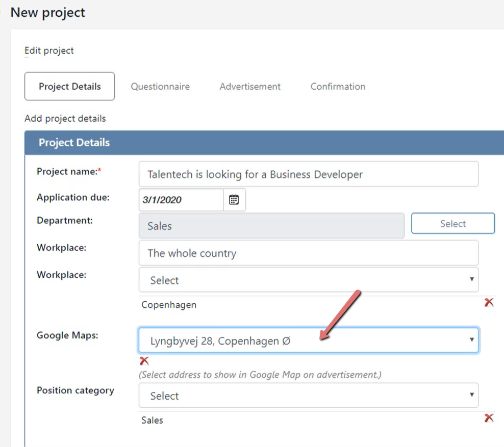The height and width of the screenshot is (447, 504).
Task: Select the Project Details tab
Action: click(x=69, y=86)
